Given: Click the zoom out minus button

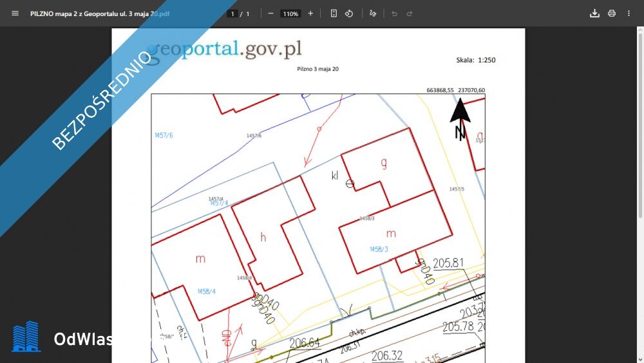Looking at the screenshot, I should [x=270, y=14].
